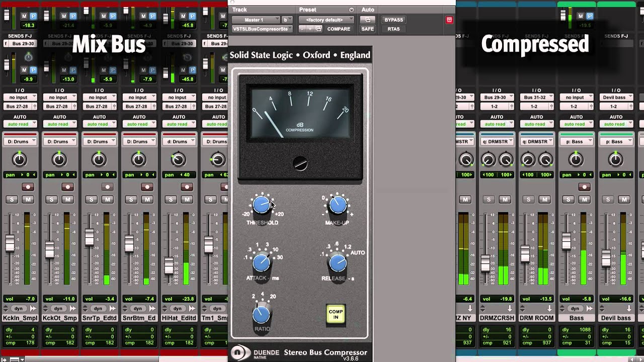Mute the Devil bass track
The height and width of the screenshot is (362, 644).
[624, 200]
